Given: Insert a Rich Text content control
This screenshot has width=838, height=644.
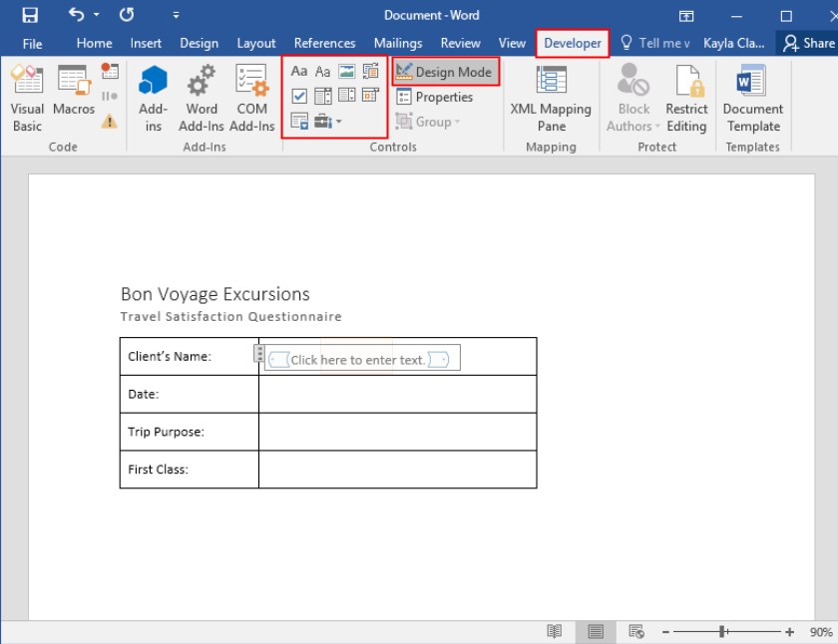Looking at the screenshot, I should pyautogui.click(x=300, y=71).
